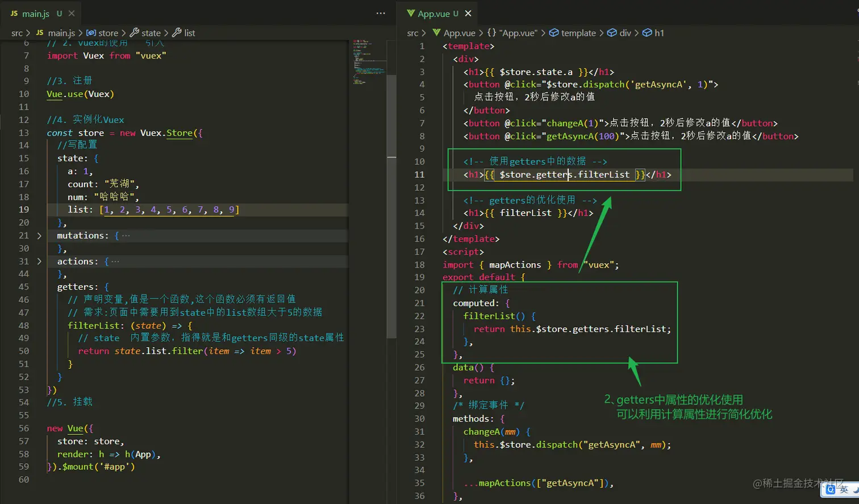The width and height of the screenshot is (859, 504).
Task: Switch to the App.vue editor tab
Action: point(437,14)
